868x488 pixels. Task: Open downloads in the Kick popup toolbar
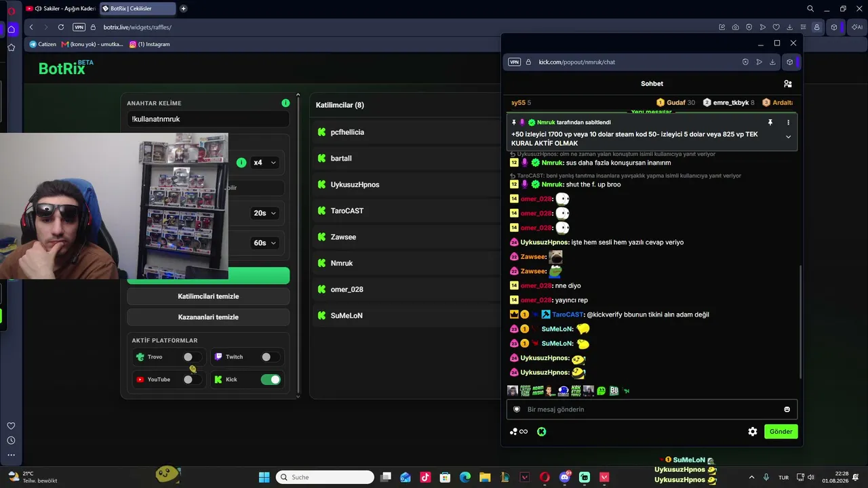coord(772,62)
